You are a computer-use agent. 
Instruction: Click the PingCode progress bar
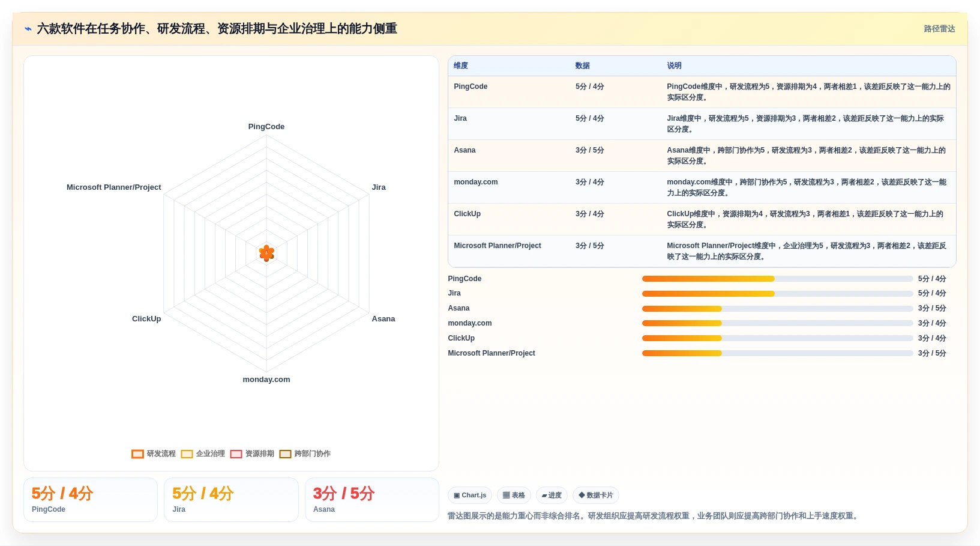(x=777, y=279)
